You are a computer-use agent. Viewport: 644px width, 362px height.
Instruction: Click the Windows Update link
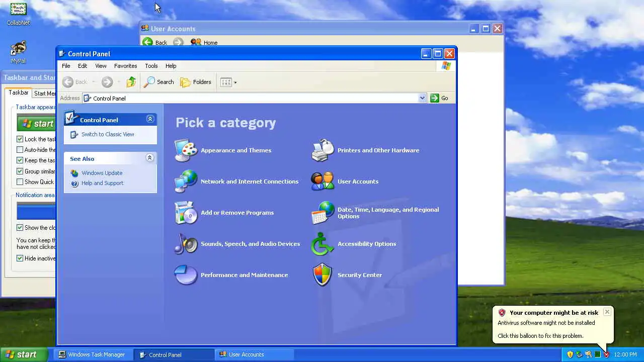102,173
